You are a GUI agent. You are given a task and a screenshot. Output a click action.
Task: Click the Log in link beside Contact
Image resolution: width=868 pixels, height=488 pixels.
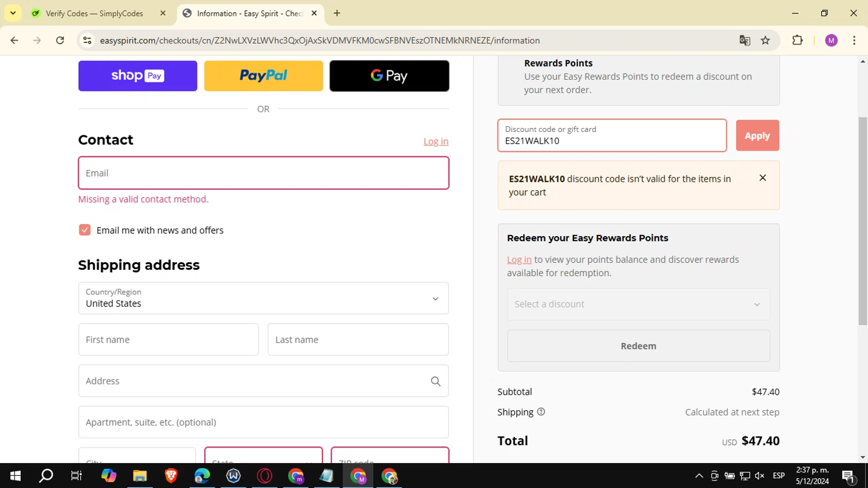coord(436,141)
